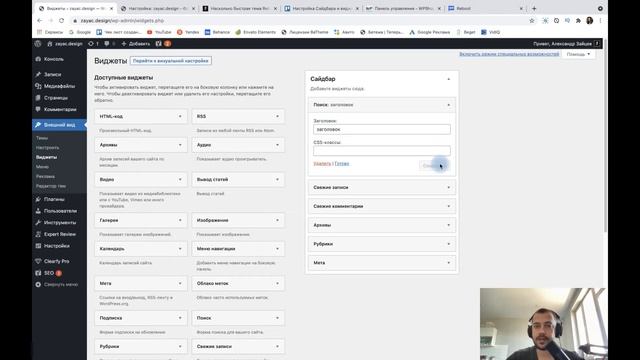
Task: Bookmark the page with star icon
Action: 531,20
